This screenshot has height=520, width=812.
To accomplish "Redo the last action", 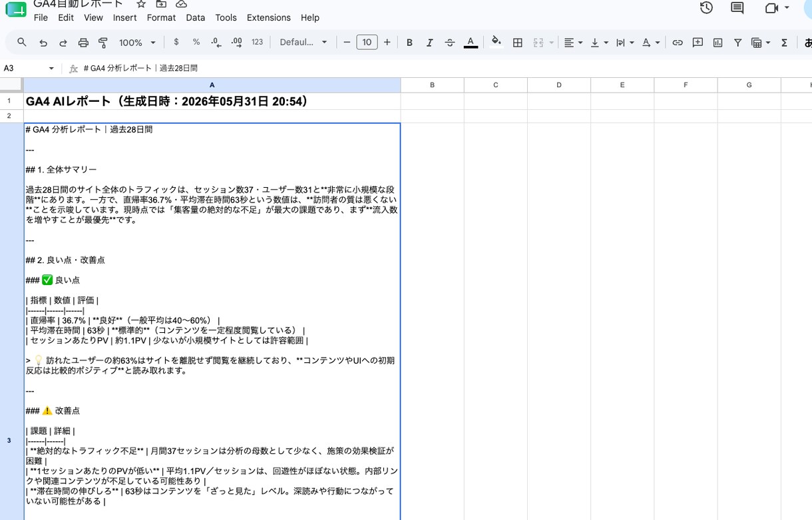I will click(63, 43).
